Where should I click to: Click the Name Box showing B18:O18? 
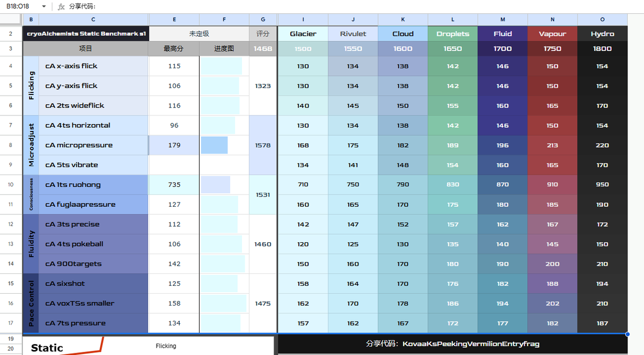[x=24, y=6]
